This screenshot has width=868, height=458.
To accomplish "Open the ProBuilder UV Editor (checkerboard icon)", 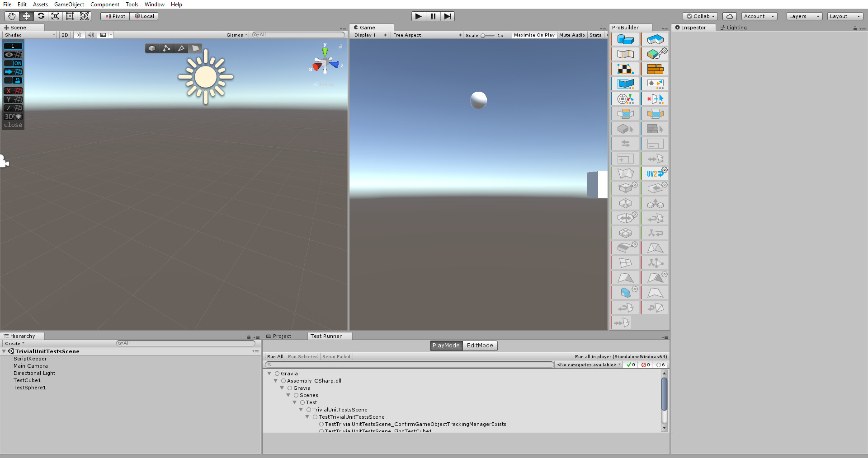I will [626, 69].
